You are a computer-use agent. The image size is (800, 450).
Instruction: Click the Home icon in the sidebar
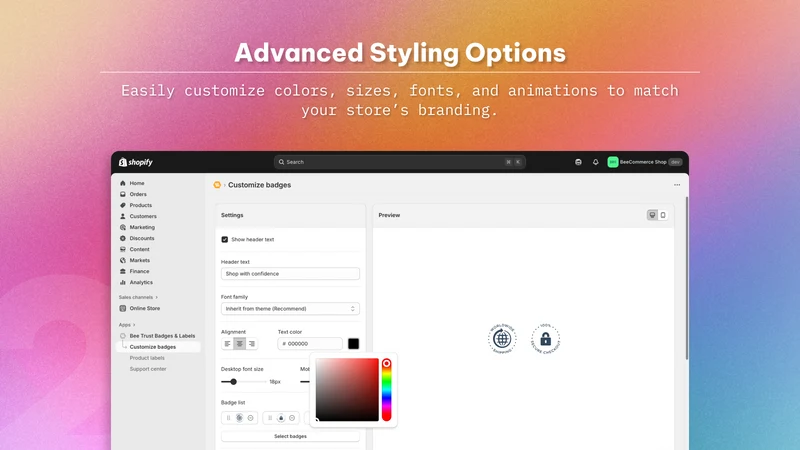pos(122,183)
